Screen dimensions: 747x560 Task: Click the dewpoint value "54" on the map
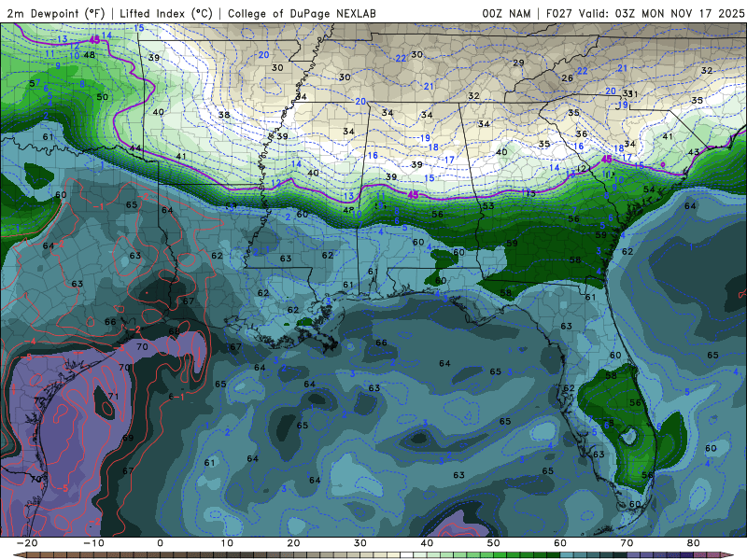pyautogui.click(x=649, y=189)
